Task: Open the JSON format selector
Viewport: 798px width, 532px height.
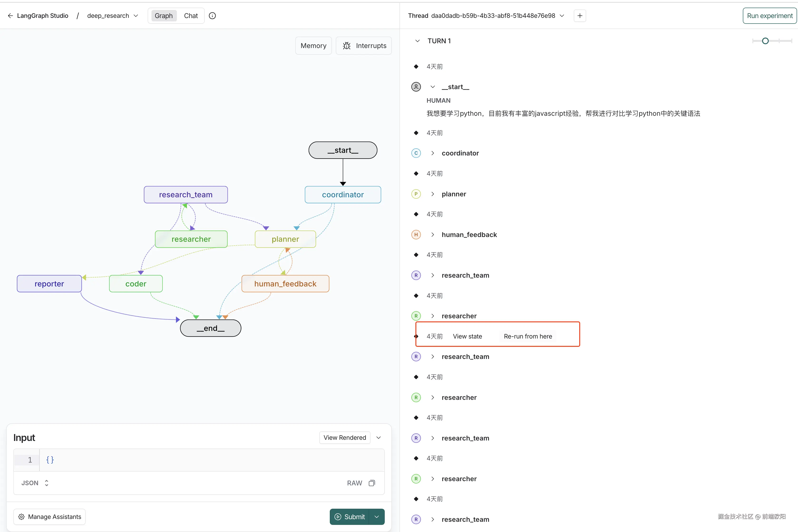Action: pyautogui.click(x=35, y=483)
